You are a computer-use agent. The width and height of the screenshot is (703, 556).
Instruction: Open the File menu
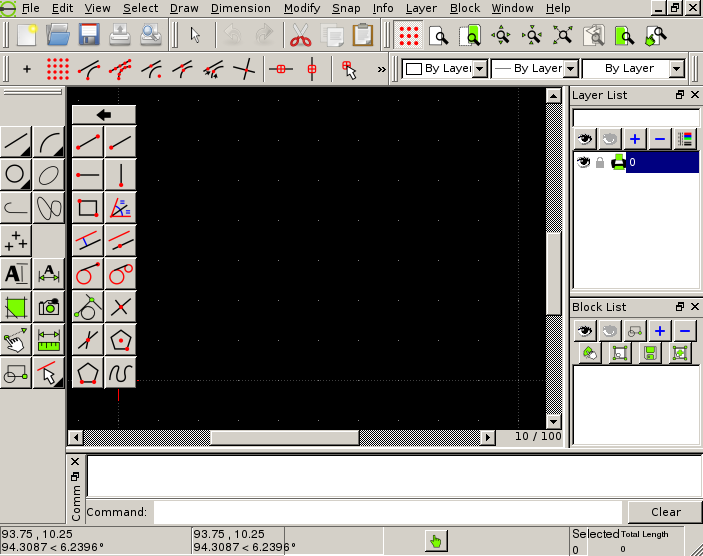(x=30, y=8)
